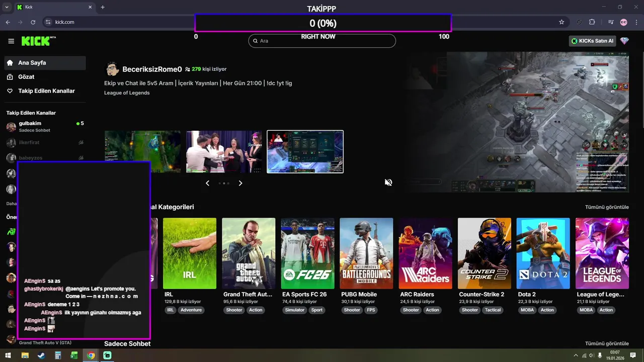Click the diamond gem icon
Image resolution: width=644 pixels, height=362 pixels.
pos(624,41)
